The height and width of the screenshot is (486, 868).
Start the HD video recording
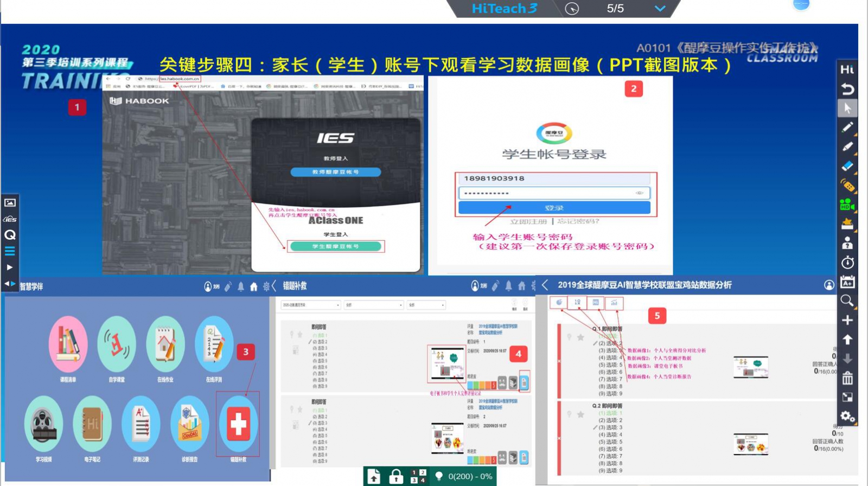point(847,205)
